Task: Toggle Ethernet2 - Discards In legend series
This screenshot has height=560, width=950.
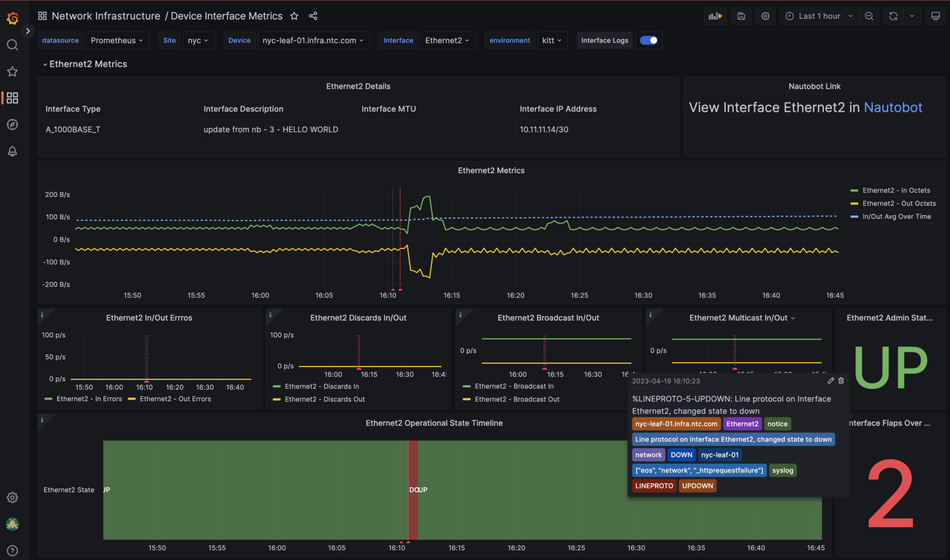Action: 322,386
